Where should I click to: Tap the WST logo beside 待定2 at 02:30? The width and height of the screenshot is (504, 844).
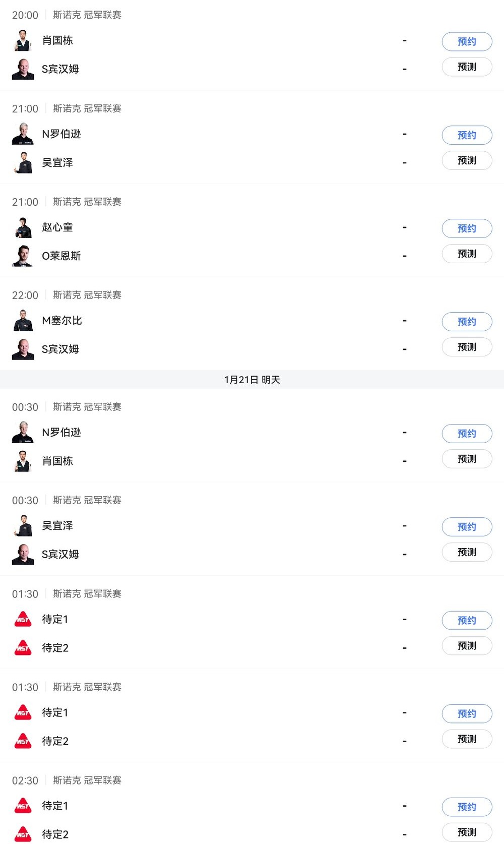pos(23,834)
